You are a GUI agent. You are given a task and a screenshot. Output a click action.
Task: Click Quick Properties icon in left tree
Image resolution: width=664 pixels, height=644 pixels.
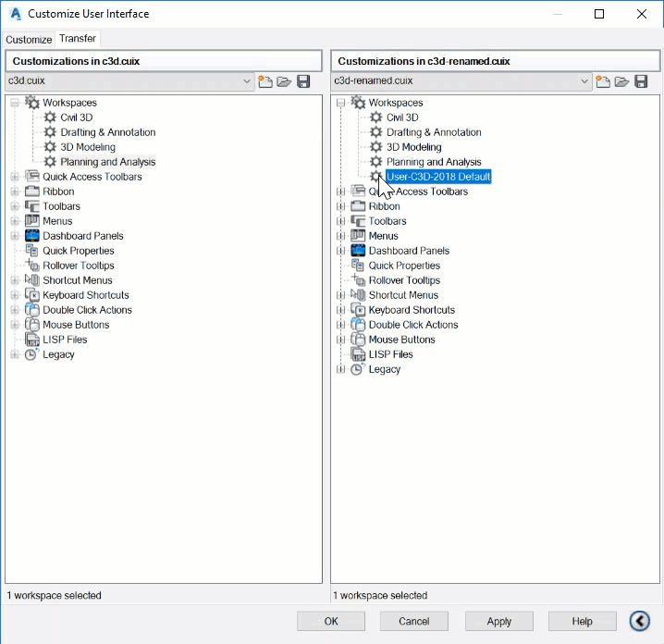pos(32,251)
